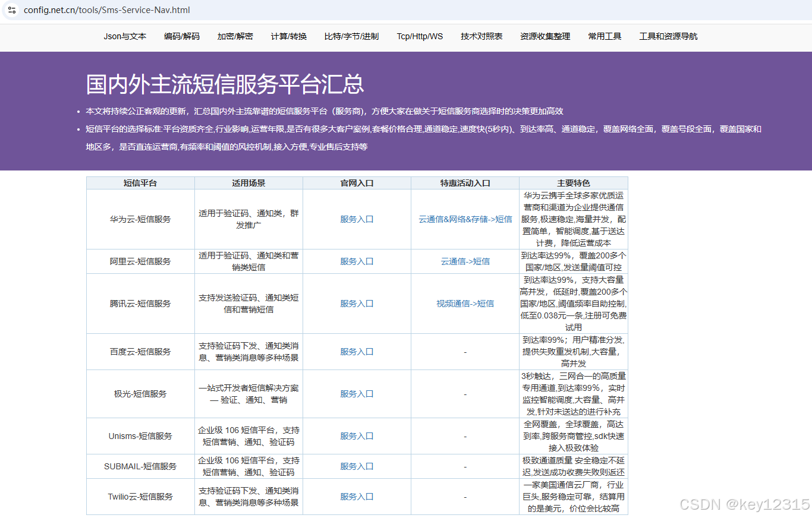Open the 计算/转换 menu
This screenshot has height=518, width=812.
click(x=289, y=36)
